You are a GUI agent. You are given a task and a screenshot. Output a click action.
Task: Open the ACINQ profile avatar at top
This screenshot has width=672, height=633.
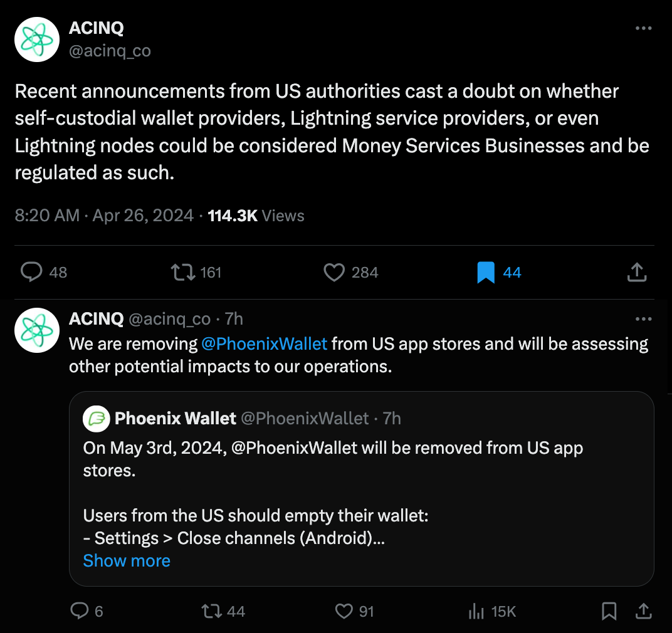click(x=37, y=39)
